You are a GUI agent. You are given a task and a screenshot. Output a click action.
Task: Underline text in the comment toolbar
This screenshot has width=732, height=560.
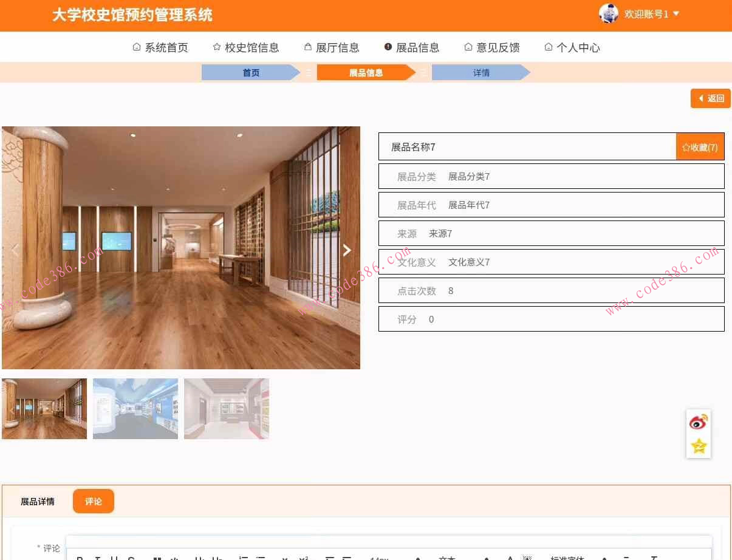coord(113,558)
